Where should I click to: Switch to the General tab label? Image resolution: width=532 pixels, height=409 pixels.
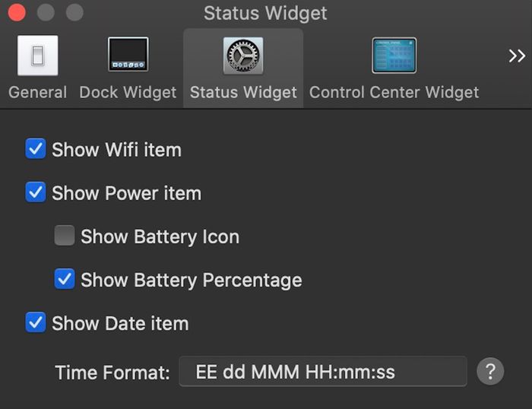tap(37, 93)
